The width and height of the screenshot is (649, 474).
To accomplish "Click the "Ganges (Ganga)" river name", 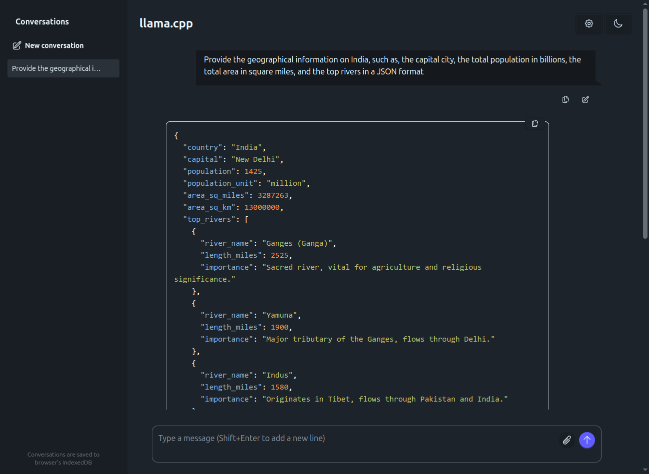I will 300,243.
